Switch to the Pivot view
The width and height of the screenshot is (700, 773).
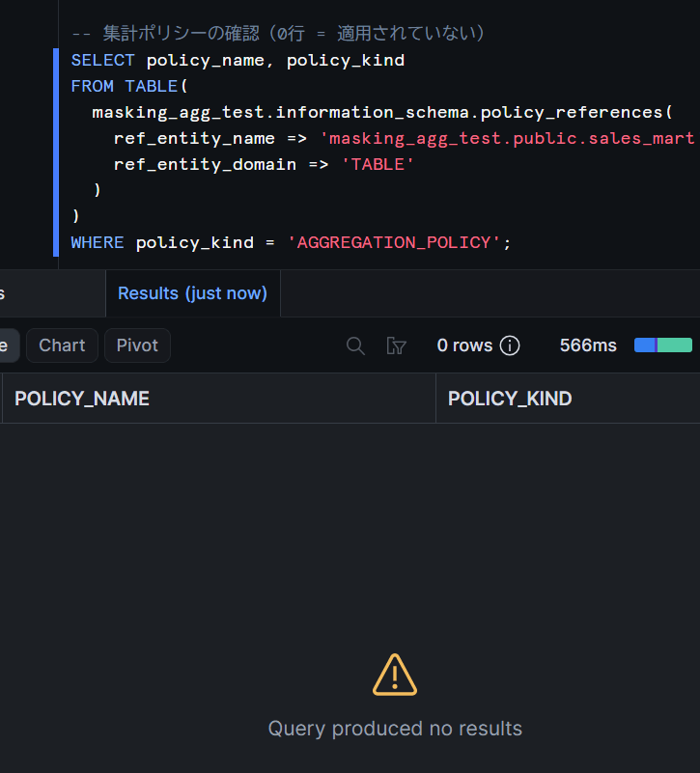click(137, 345)
